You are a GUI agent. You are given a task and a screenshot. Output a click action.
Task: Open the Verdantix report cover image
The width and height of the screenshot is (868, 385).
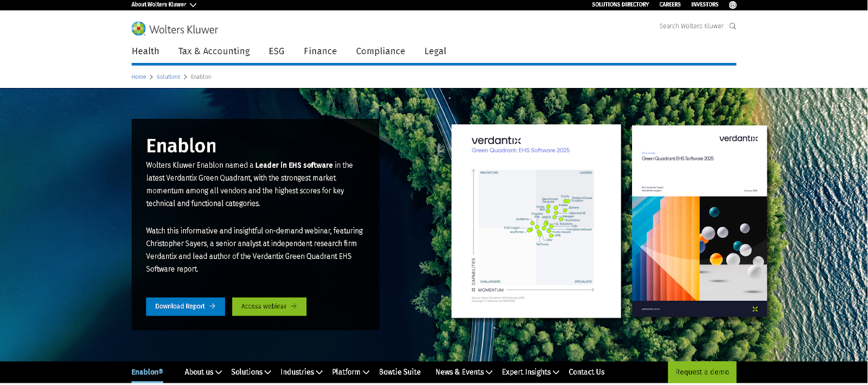(x=699, y=221)
